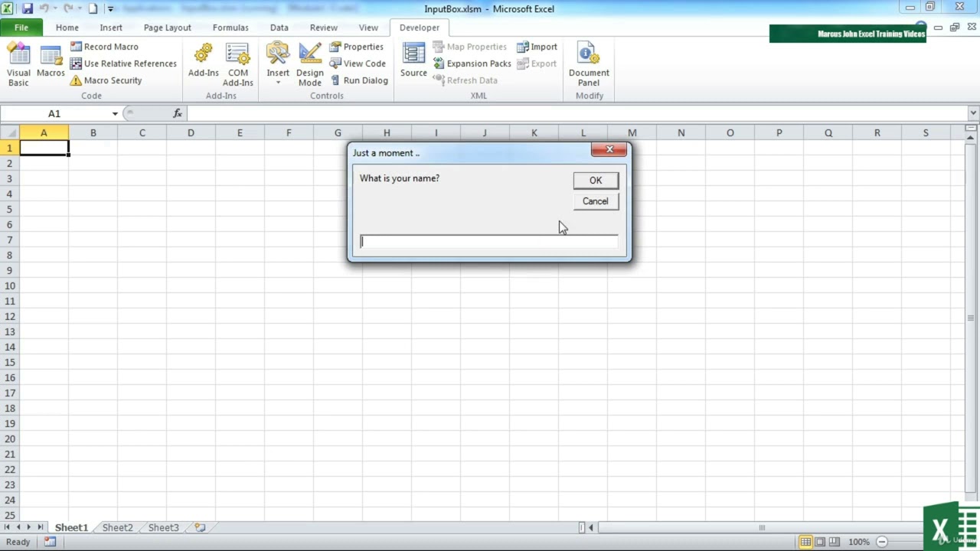Switch to Sheet3 tab
The width and height of the screenshot is (980, 551).
tap(164, 527)
